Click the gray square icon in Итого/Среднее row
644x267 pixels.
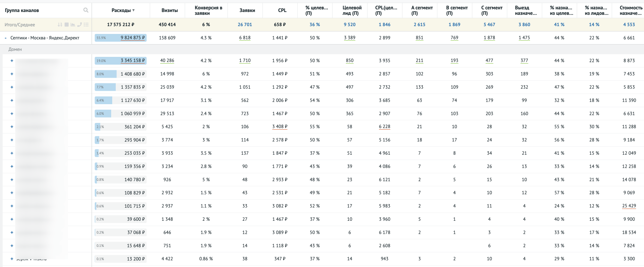[x=66, y=25]
